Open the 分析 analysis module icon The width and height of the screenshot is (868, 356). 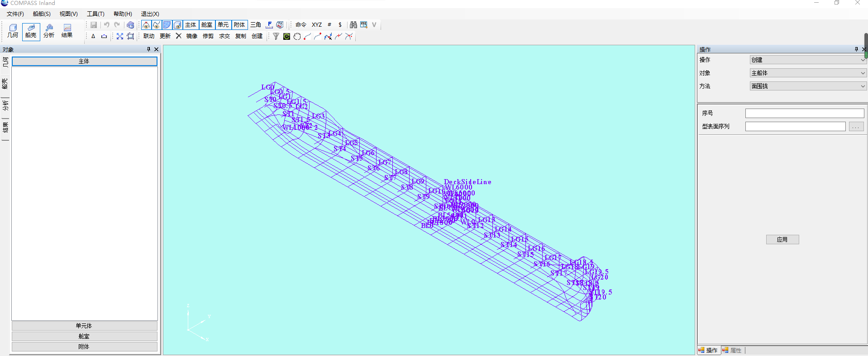pyautogui.click(x=49, y=31)
